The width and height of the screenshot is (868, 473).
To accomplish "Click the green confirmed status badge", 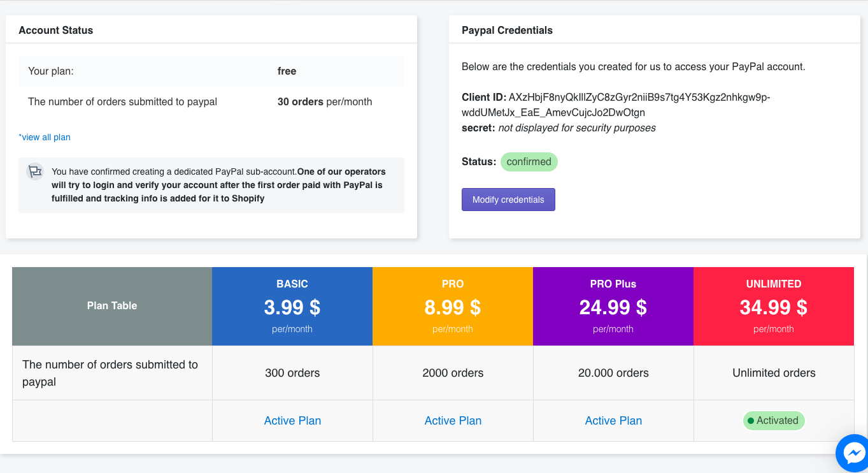I will tap(529, 162).
